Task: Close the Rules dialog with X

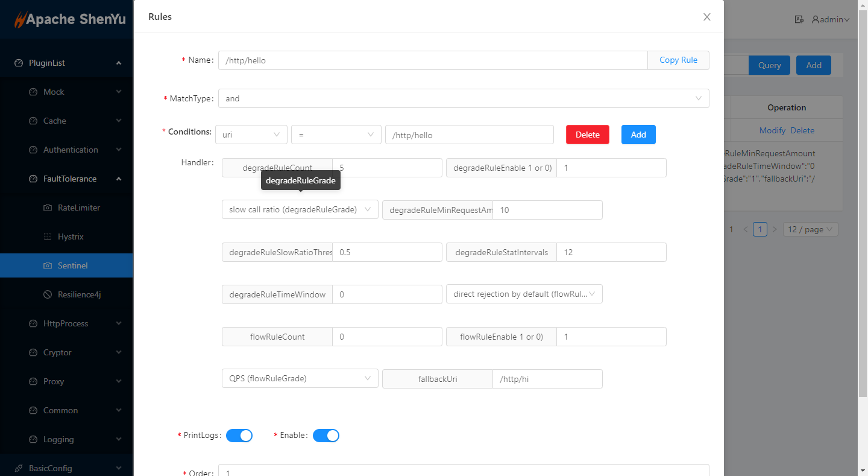Action: 707,17
